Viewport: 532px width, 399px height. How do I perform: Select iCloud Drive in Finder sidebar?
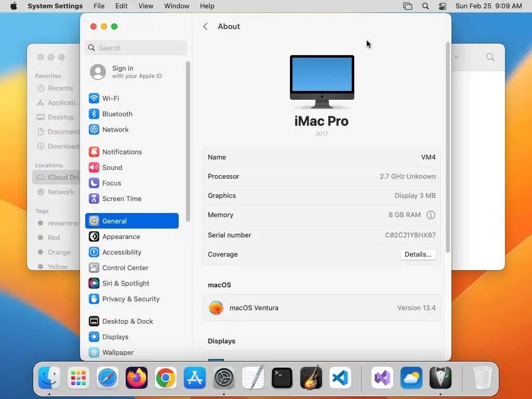coord(56,178)
